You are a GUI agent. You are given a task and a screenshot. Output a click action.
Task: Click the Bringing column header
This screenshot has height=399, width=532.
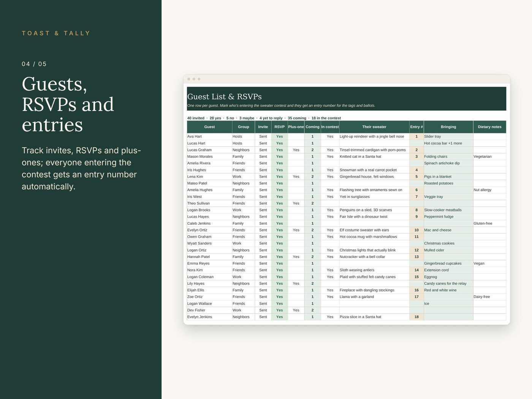tap(448, 127)
